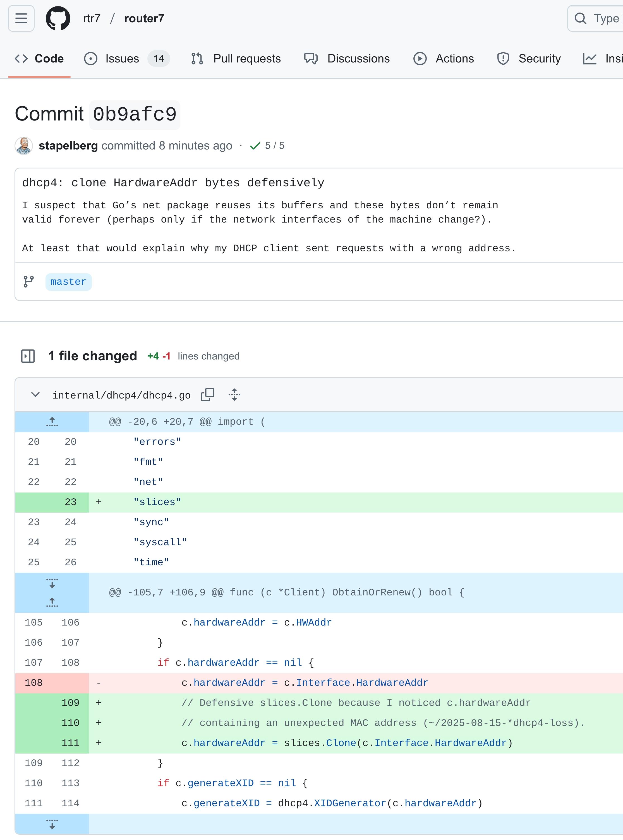Go to GitHub homepage via Octocat logo

[x=58, y=18]
